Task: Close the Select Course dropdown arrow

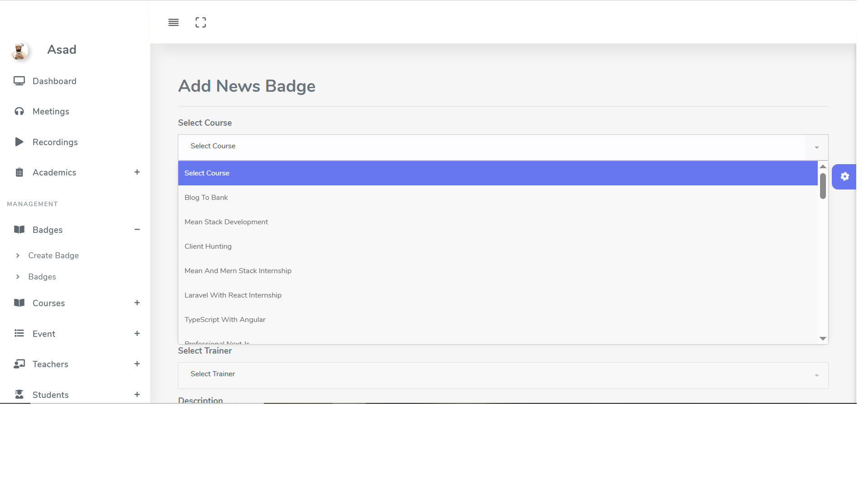Action: (817, 147)
